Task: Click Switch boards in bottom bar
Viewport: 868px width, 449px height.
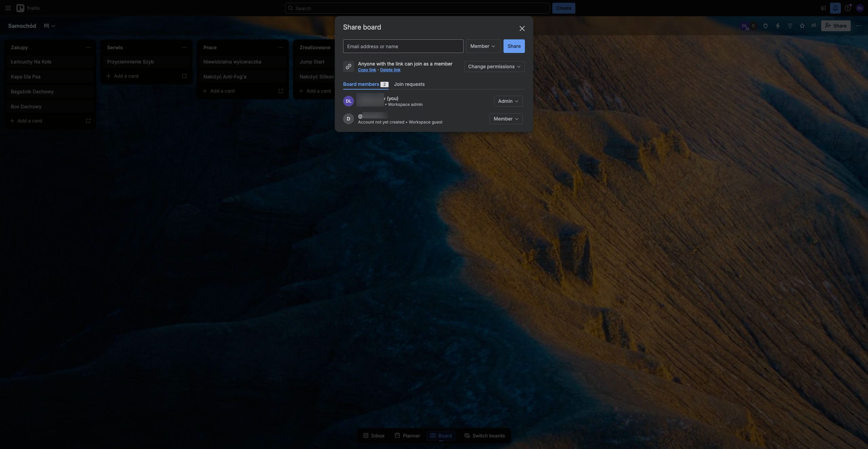Action: 485,436
